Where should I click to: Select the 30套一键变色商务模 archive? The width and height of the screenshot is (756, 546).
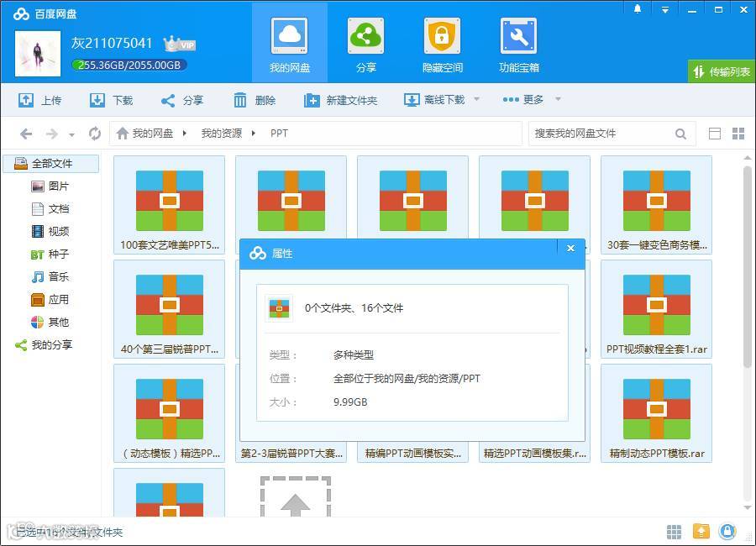(656, 205)
